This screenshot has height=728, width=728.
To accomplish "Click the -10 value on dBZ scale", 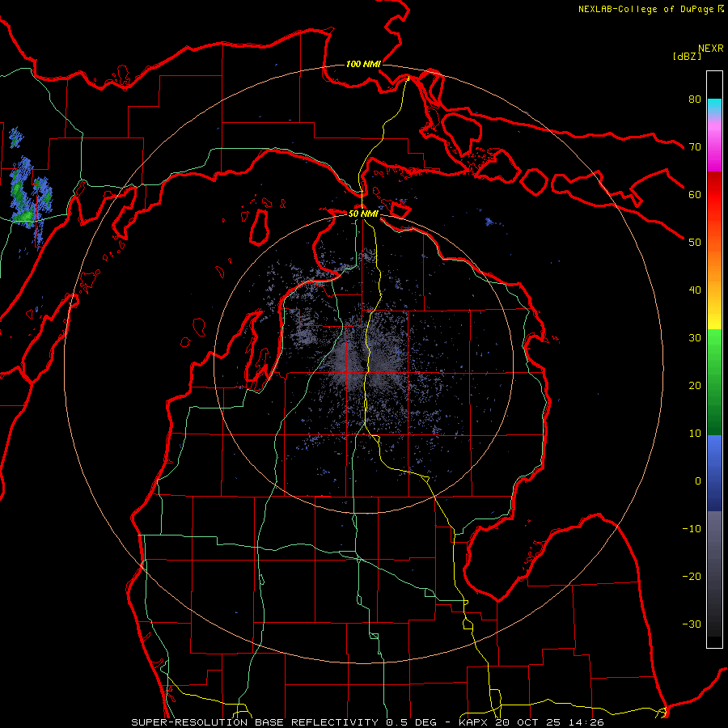I will tap(692, 529).
